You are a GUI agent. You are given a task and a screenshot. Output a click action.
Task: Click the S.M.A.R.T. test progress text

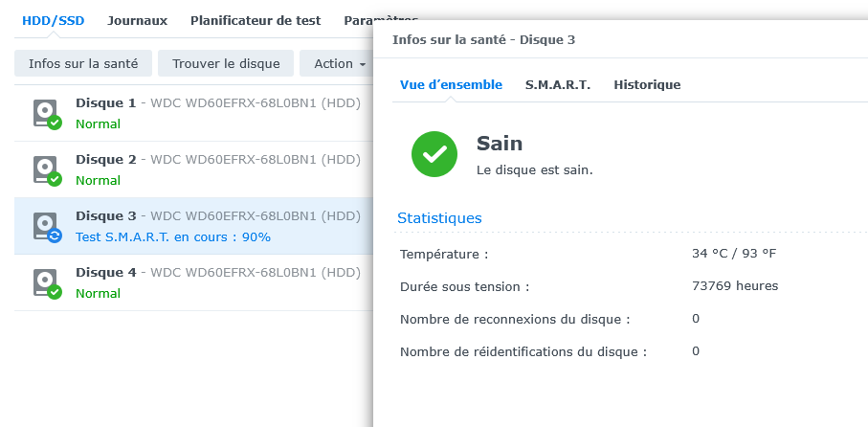click(173, 236)
